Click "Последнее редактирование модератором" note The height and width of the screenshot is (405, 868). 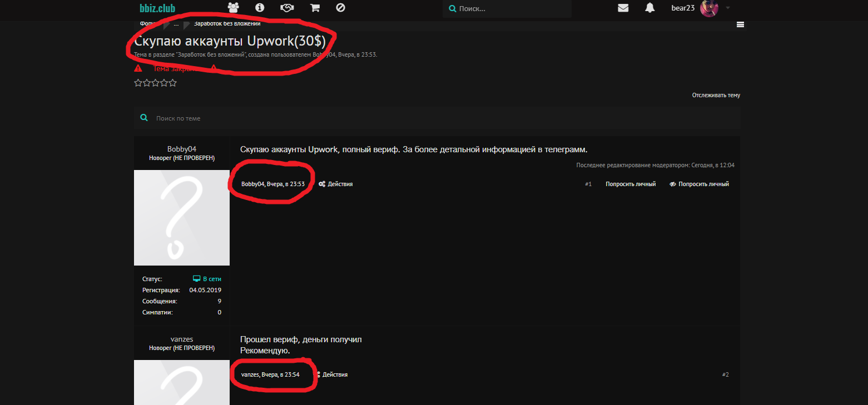pyautogui.click(x=656, y=165)
